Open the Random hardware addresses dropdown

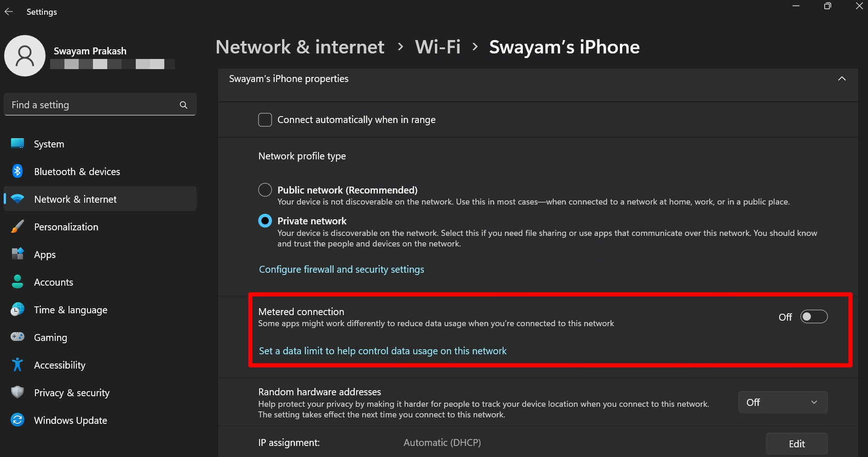click(782, 402)
